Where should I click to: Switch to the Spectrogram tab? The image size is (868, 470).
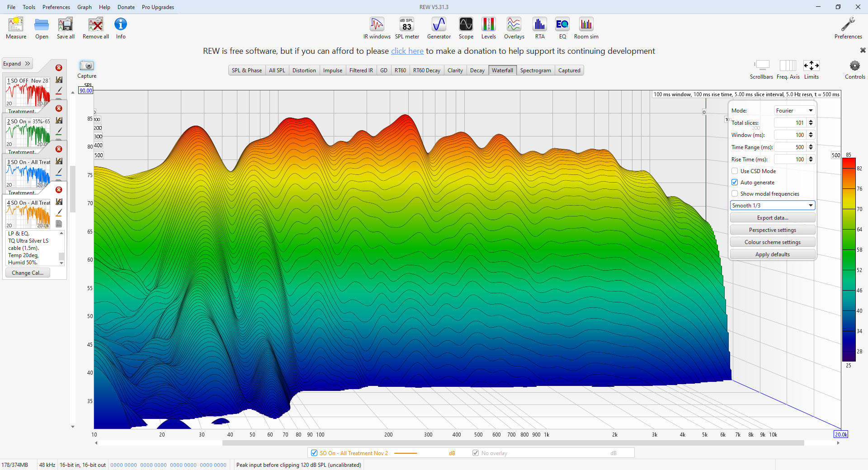535,70
